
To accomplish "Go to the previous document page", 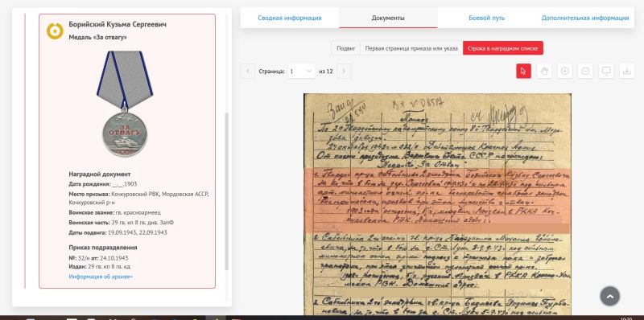I will pyautogui.click(x=248, y=72).
